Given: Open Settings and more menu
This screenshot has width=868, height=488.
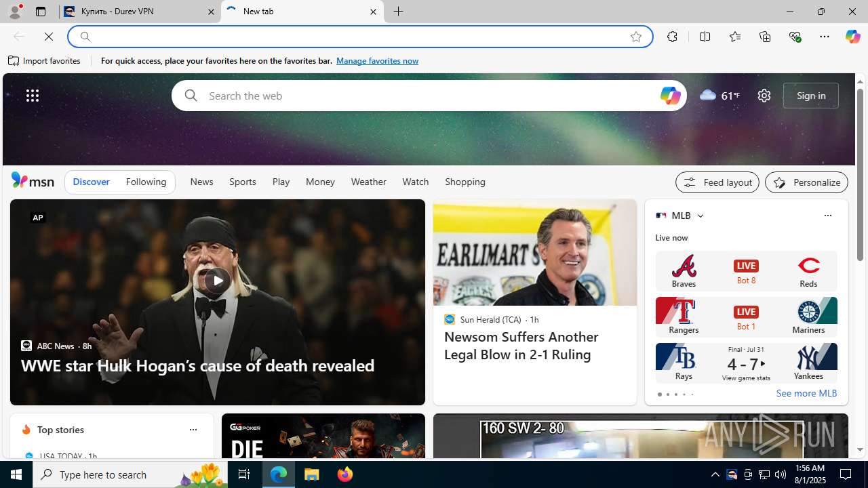Looking at the screenshot, I should (825, 37).
